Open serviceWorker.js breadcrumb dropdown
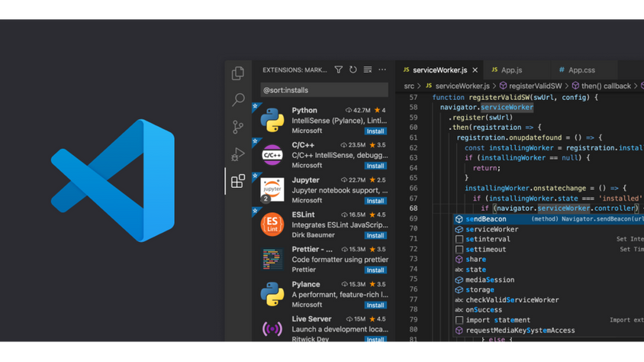This screenshot has width=644, height=362. pos(458,86)
